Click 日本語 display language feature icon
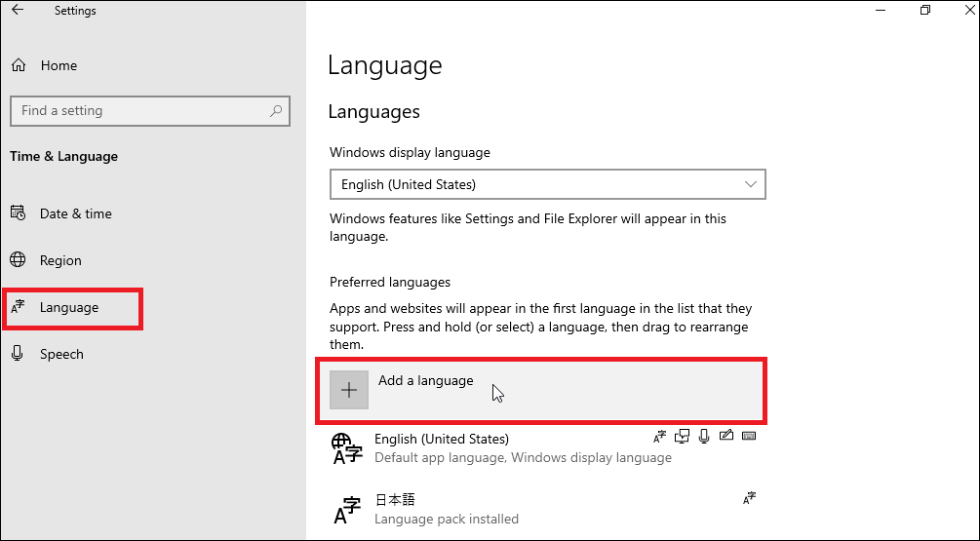Image resolution: width=980 pixels, height=541 pixels. tap(748, 498)
